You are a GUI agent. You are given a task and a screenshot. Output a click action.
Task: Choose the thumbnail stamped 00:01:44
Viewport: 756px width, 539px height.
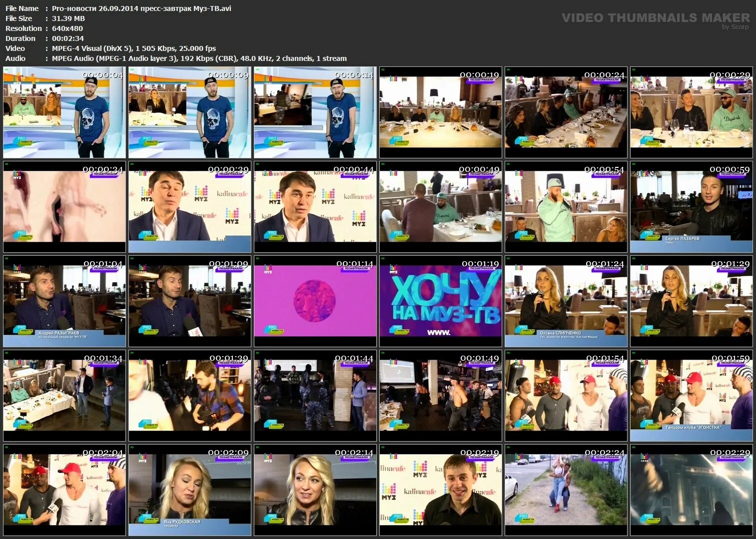(x=315, y=396)
